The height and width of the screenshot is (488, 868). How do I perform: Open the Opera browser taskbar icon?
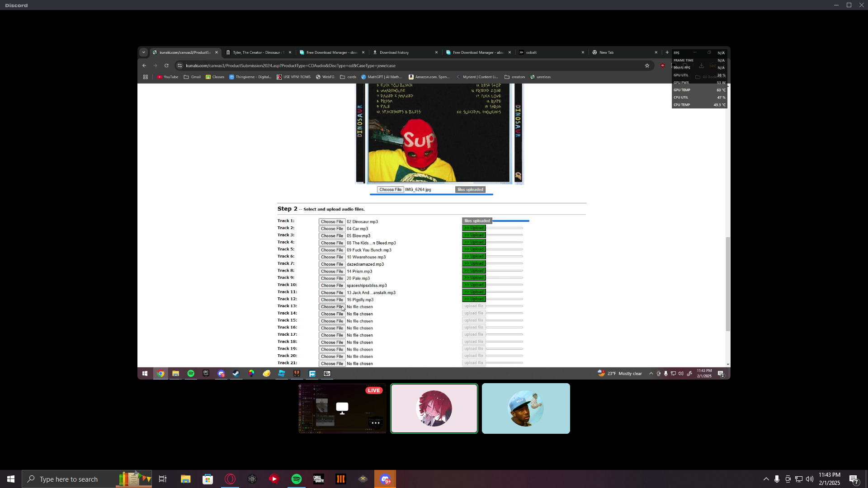click(230, 479)
